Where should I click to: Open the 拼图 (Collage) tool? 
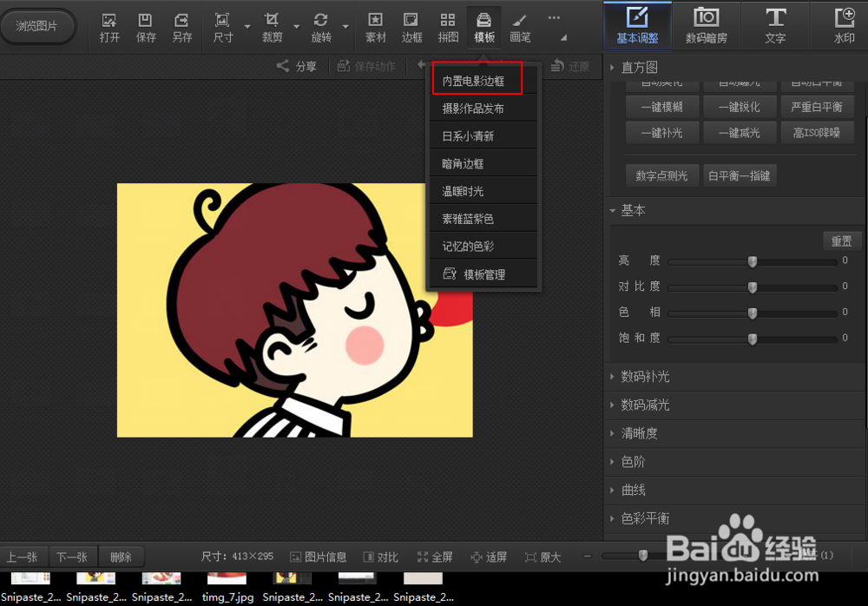[448, 28]
